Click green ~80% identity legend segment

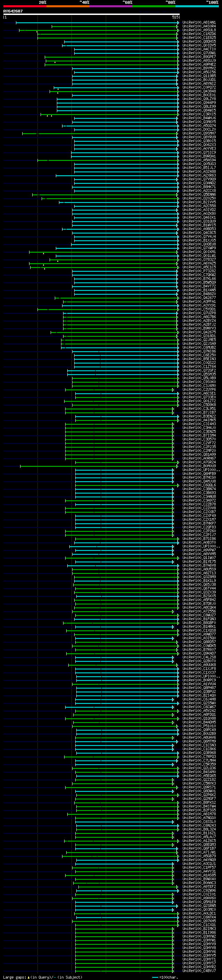point(154,6)
